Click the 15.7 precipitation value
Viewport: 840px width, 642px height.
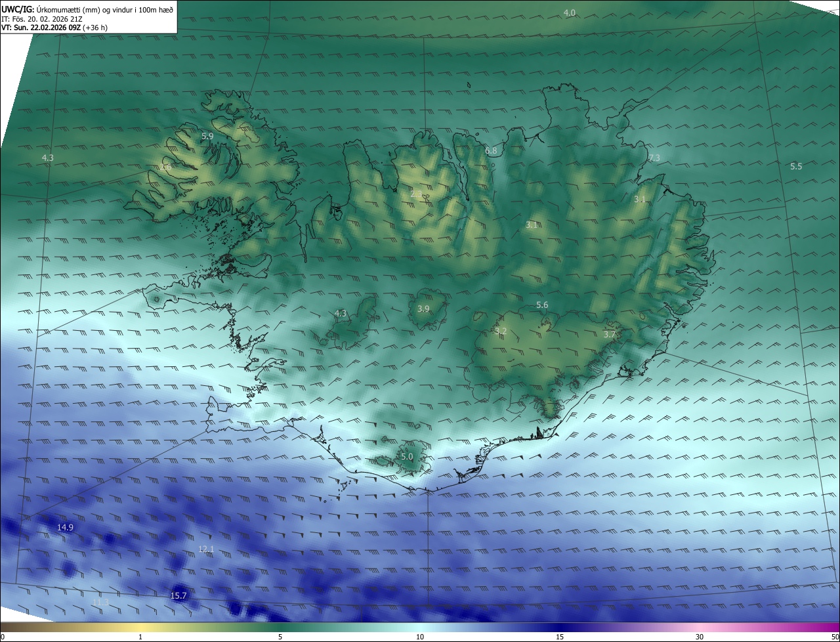[x=178, y=596]
